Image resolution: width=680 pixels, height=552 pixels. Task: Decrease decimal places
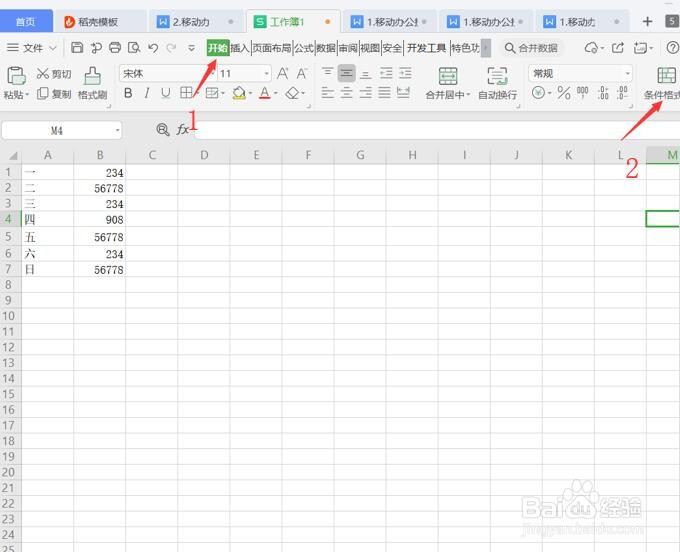[622, 93]
